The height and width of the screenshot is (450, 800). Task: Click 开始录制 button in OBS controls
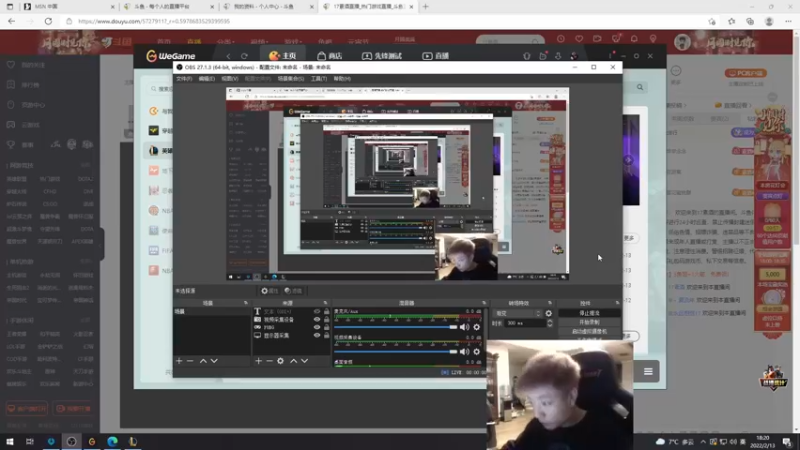point(589,322)
